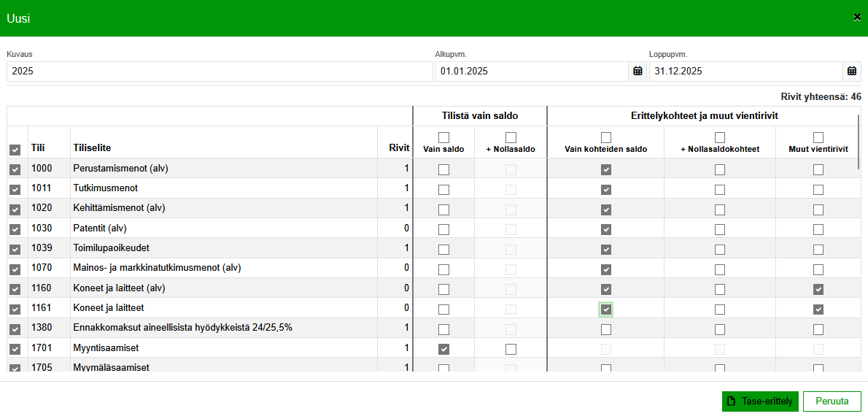Check Vain kohteiden saldo for account 1380
The image size is (868, 419).
[x=606, y=329]
